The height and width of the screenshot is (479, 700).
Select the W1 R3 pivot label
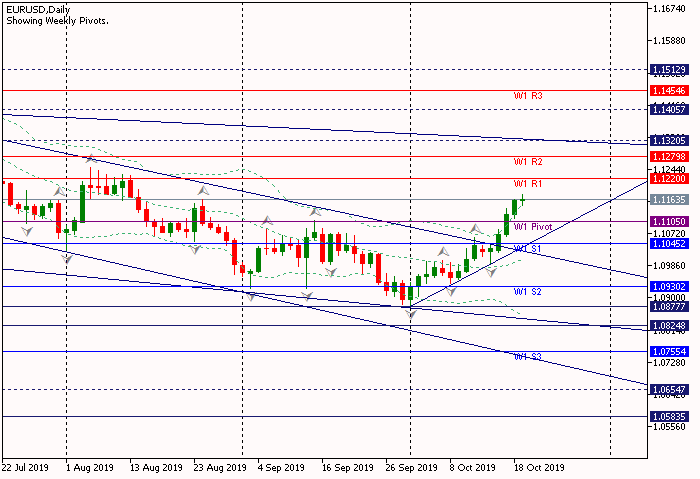(x=528, y=96)
